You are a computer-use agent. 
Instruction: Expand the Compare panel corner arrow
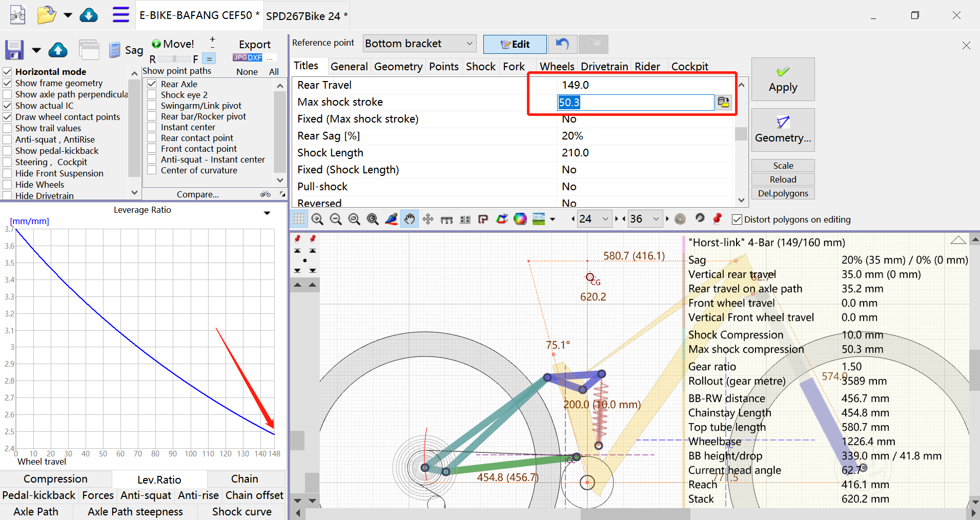tap(282, 194)
